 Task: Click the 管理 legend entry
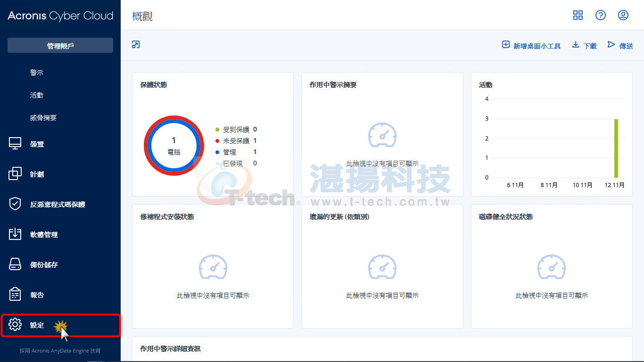coord(236,152)
